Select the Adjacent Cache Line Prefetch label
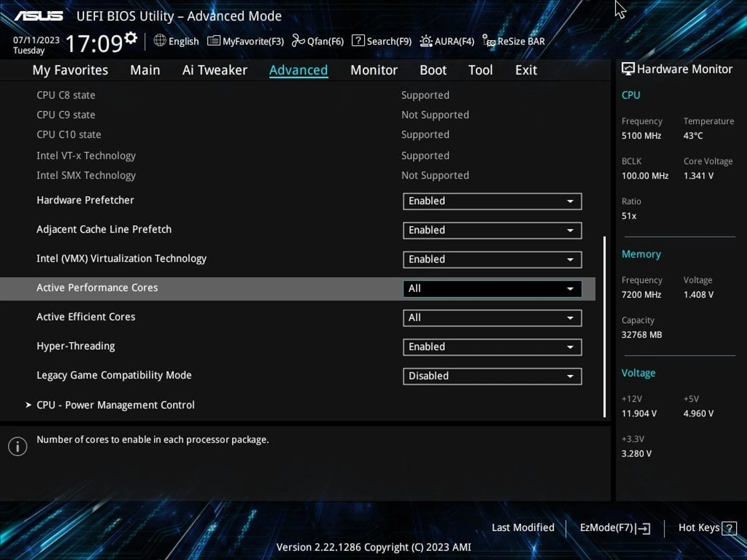The width and height of the screenshot is (747, 560). pos(104,229)
